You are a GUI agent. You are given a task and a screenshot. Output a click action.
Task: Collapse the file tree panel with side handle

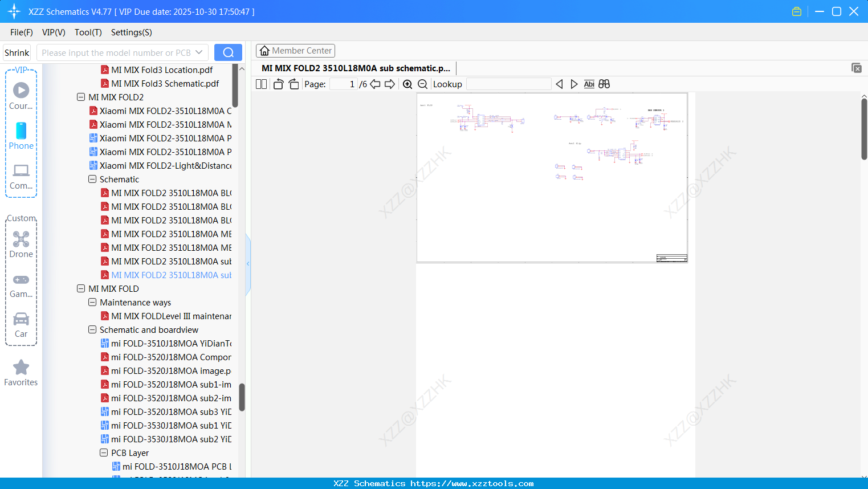pyautogui.click(x=248, y=264)
